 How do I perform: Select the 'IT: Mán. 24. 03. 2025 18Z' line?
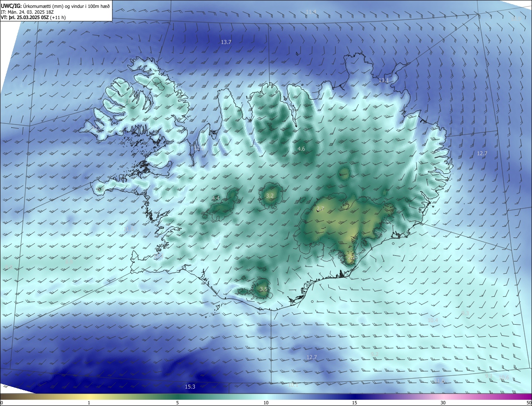tap(27, 12)
